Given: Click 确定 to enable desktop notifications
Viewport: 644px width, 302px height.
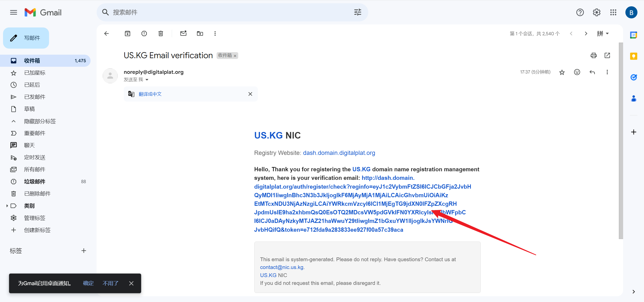Looking at the screenshot, I should point(88,283).
